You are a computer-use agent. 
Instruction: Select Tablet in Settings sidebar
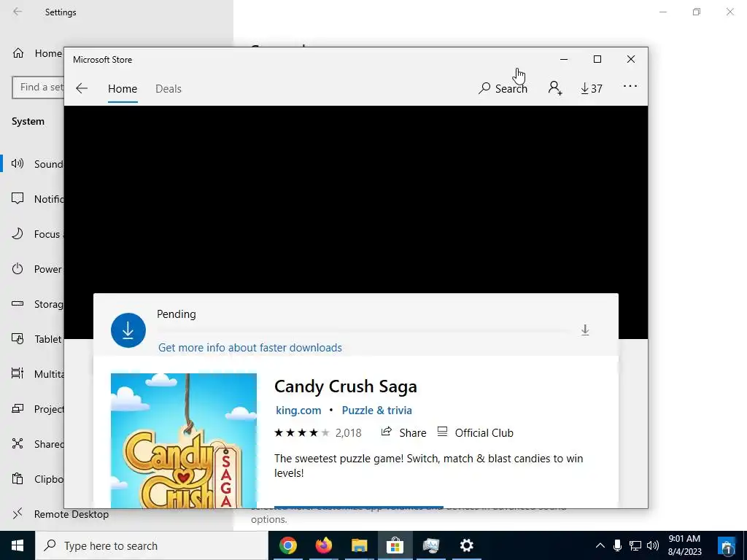pyautogui.click(x=33, y=338)
